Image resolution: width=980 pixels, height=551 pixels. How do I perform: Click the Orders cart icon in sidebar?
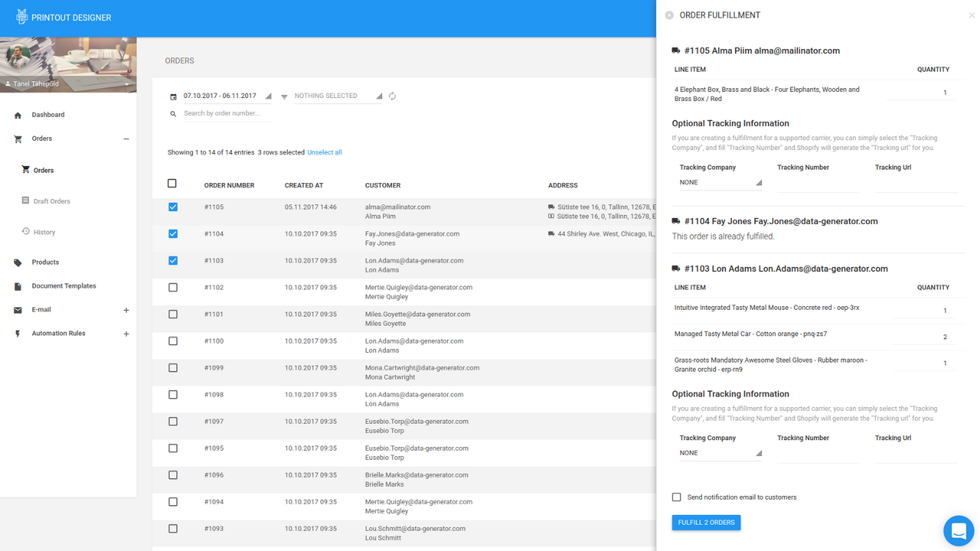[x=18, y=139]
